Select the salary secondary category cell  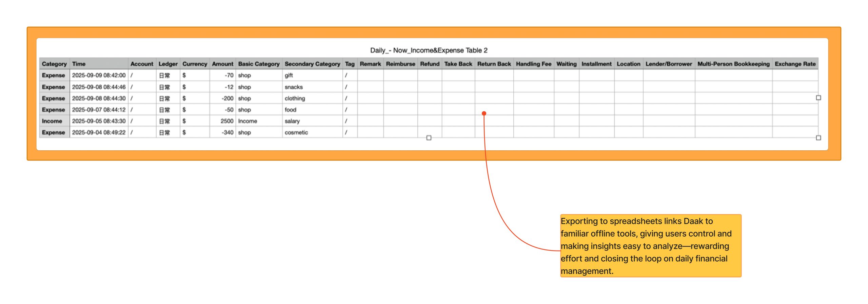click(x=312, y=121)
